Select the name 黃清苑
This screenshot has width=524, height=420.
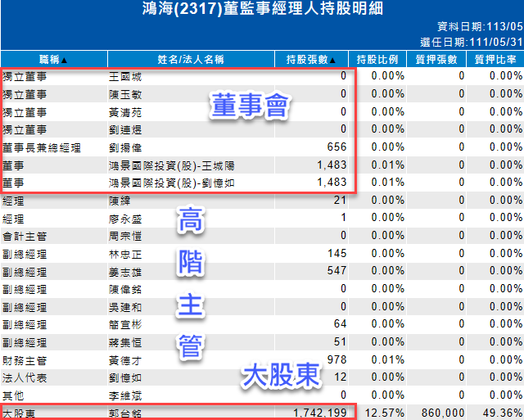(x=125, y=112)
